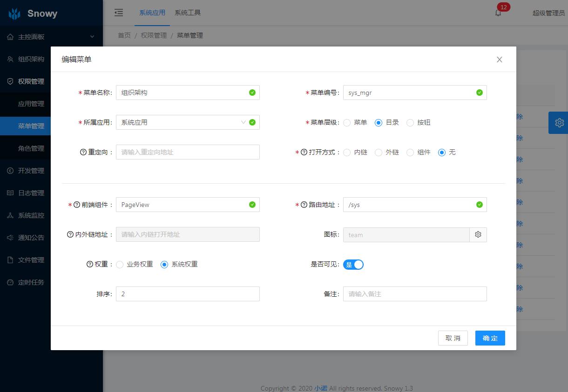
Task: Click the notification bell with 12 badge
Action: (498, 13)
